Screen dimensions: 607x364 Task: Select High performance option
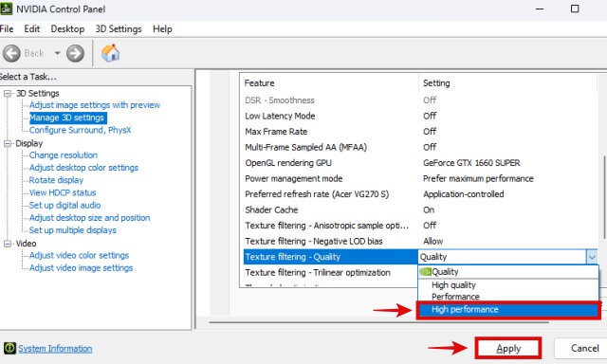coord(508,309)
